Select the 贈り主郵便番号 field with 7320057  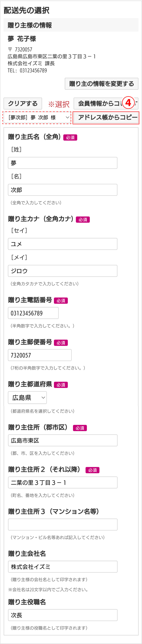40,355
